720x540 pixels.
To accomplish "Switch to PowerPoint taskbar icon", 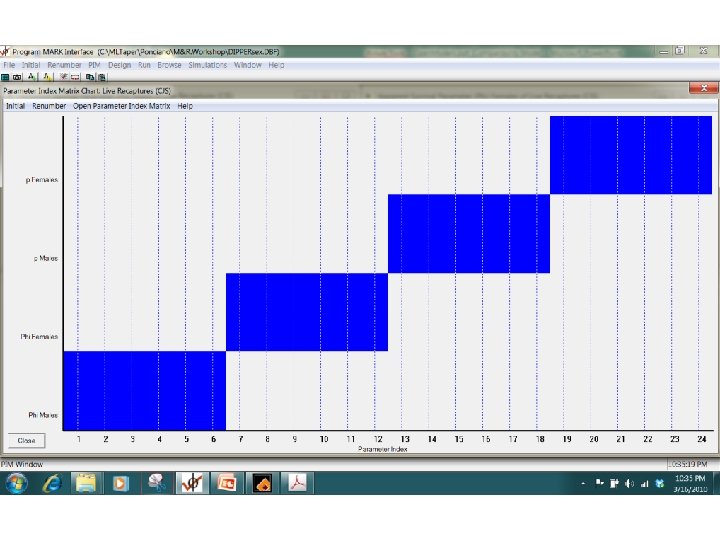I will tap(227, 483).
